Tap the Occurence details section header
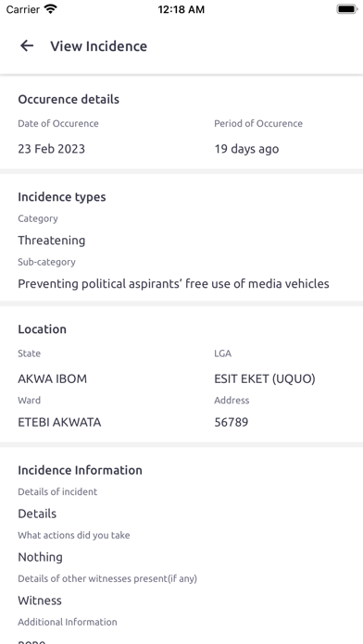This screenshot has height=644, width=363. (69, 99)
